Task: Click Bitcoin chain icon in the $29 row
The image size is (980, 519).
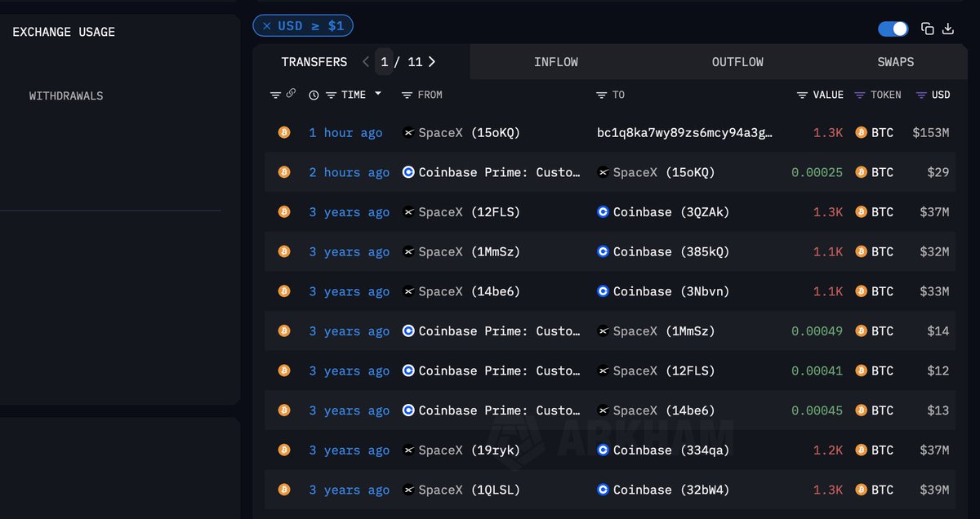Action: coord(284,172)
